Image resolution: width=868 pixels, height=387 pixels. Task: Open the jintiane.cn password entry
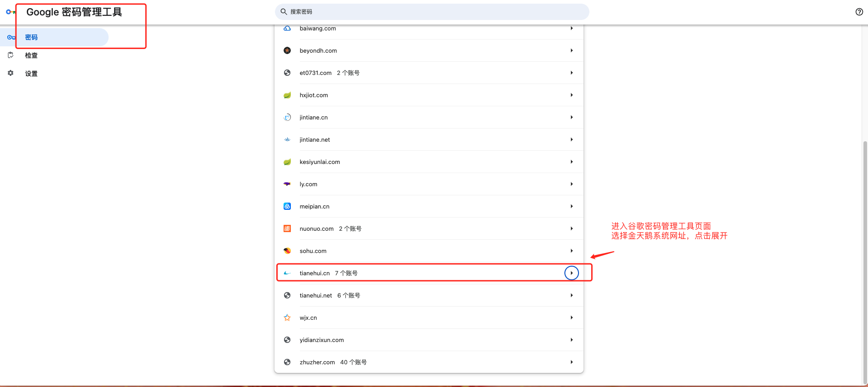click(429, 117)
